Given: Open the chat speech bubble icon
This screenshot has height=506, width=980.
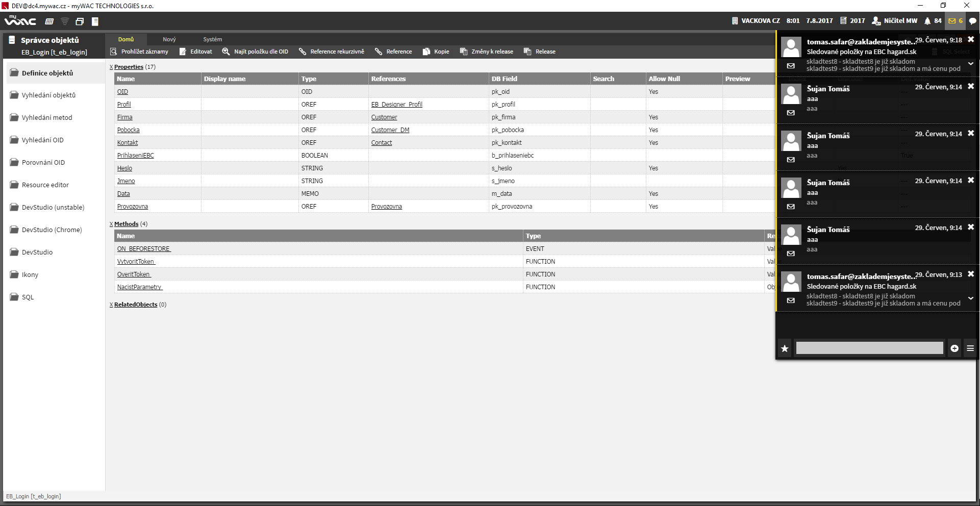Looking at the screenshot, I should click(x=972, y=21).
